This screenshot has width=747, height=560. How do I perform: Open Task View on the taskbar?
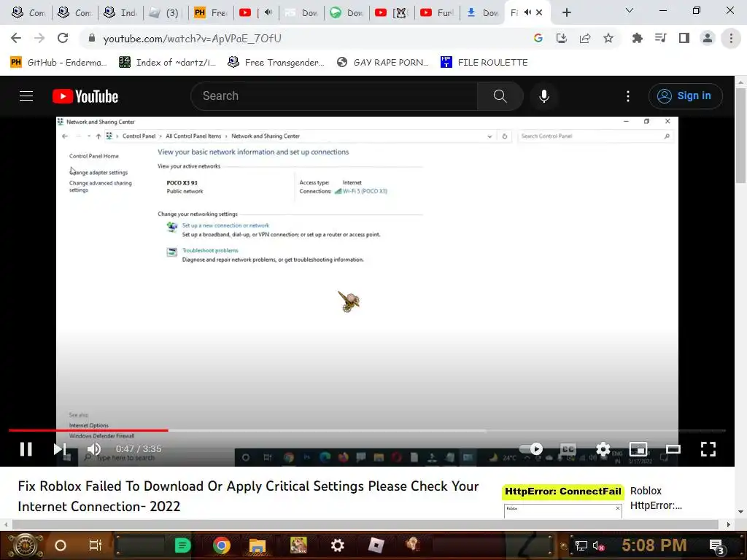coord(96,545)
